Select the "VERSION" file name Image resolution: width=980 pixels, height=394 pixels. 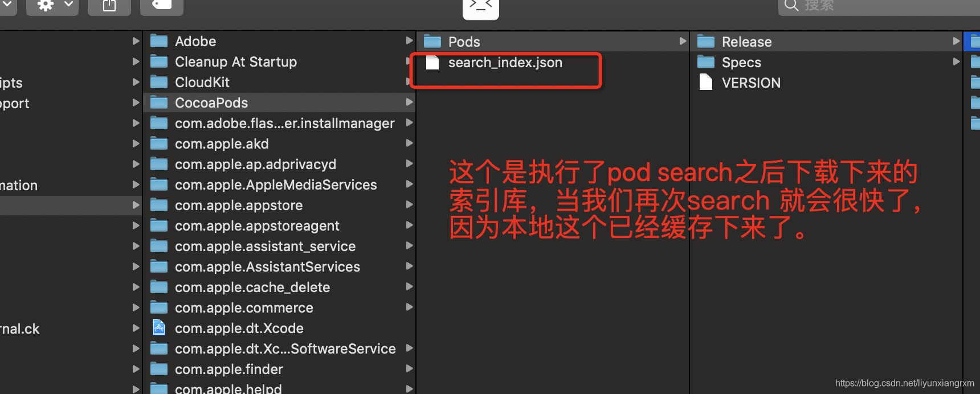[x=751, y=83]
